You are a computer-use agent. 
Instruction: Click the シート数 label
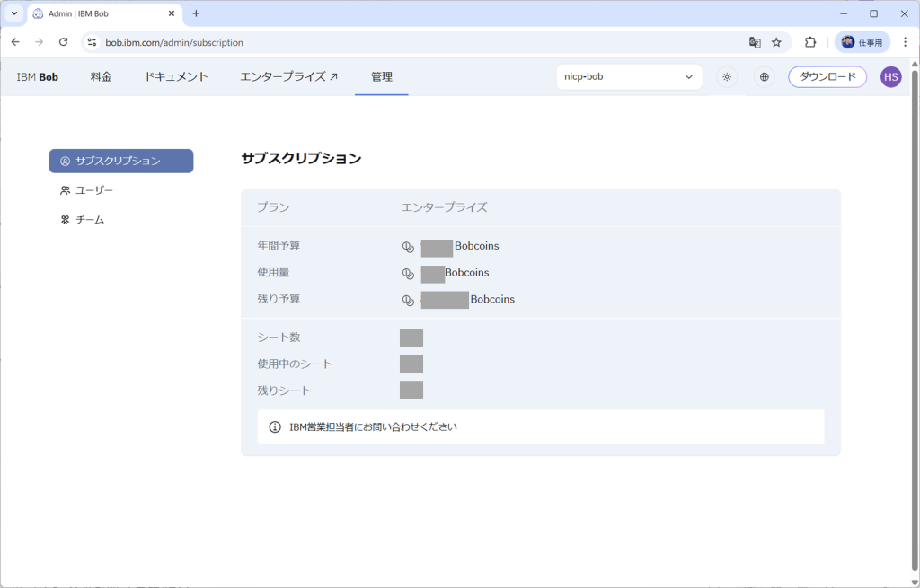pos(279,337)
